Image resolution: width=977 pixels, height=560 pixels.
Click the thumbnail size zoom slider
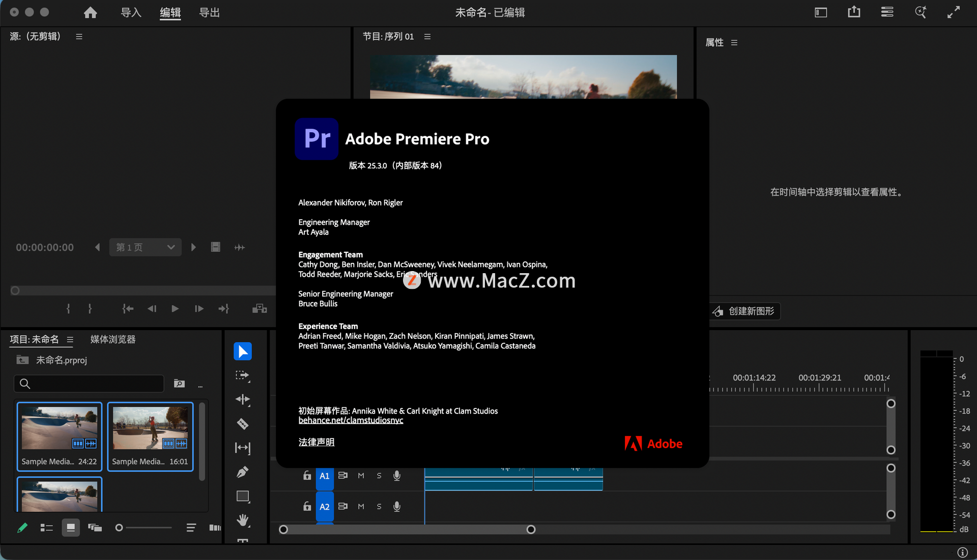pyautogui.click(x=145, y=527)
